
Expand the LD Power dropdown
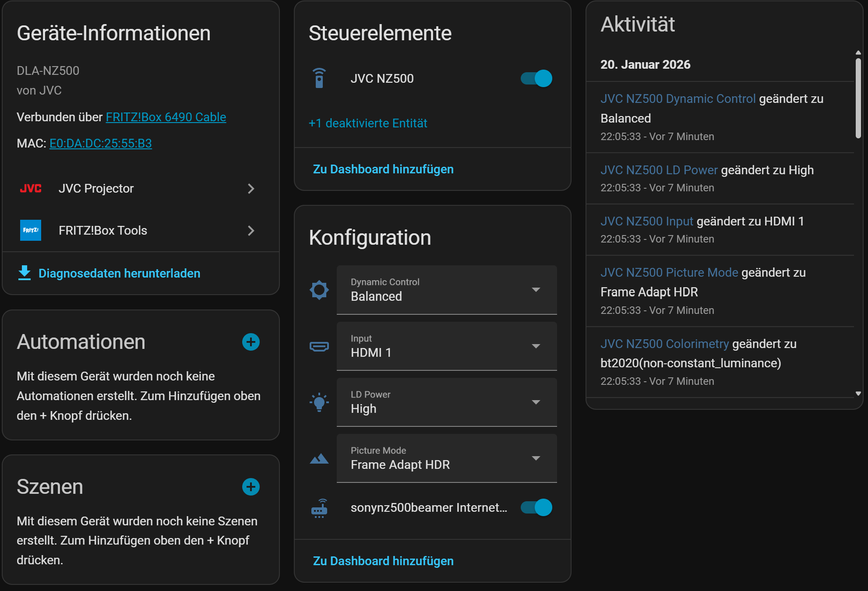pos(447,402)
